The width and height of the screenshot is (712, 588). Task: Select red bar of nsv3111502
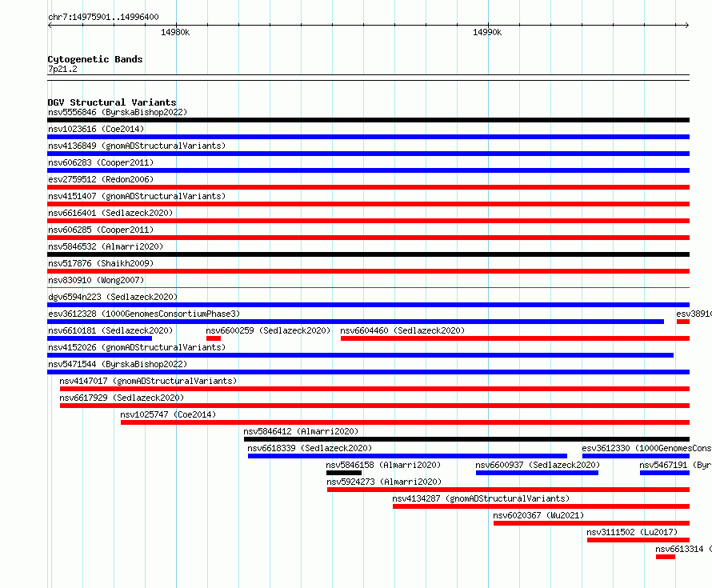[638, 540]
